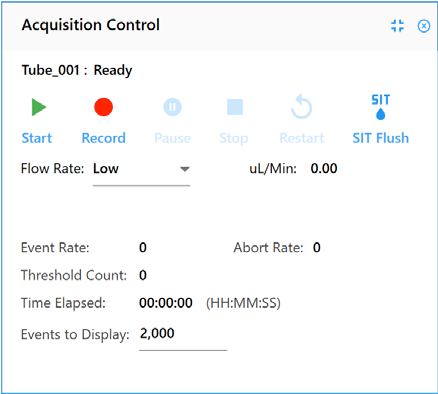Click the red Record circle icon
The height and width of the screenshot is (394, 438).
pos(103,107)
